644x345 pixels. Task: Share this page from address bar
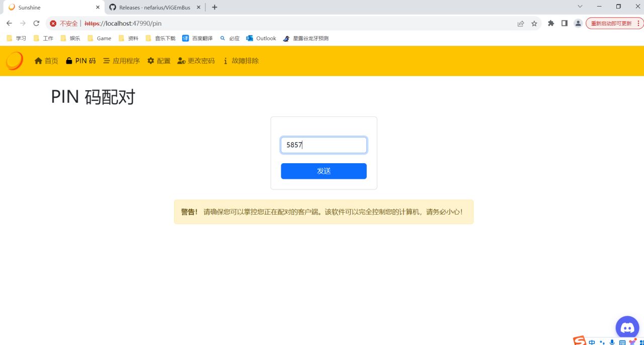[x=521, y=23]
